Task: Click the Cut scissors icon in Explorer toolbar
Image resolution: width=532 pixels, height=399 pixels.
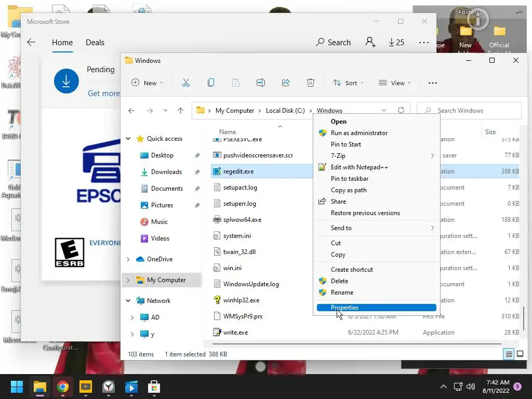Action: 185,83
